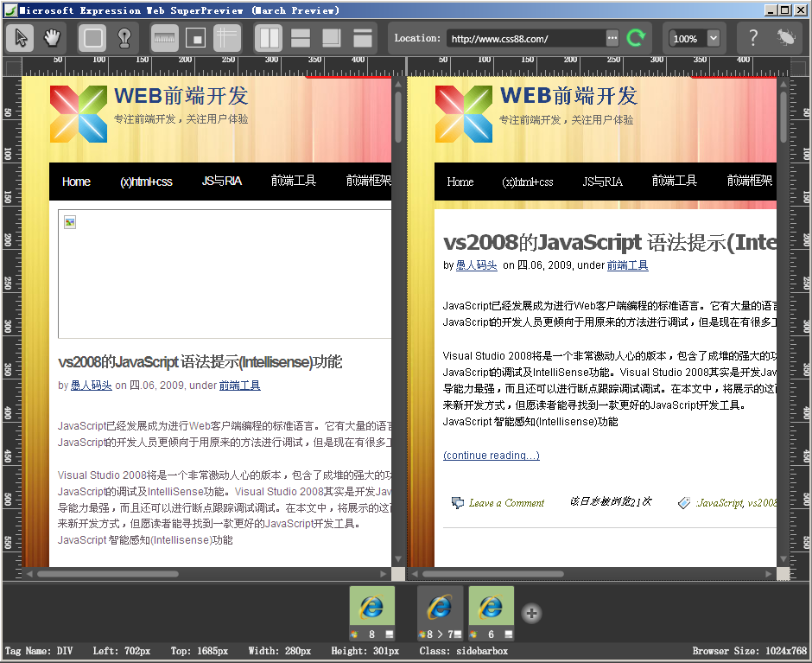Click the tag icon before JavaScript
Viewport: 812px width, 663px height.
[684, 503]
